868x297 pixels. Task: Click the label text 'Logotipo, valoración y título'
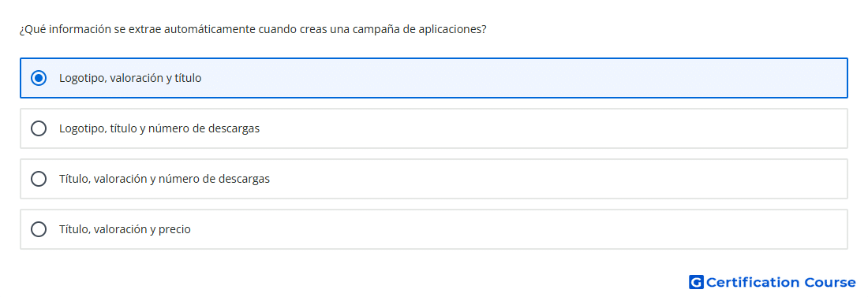(130, 79)
